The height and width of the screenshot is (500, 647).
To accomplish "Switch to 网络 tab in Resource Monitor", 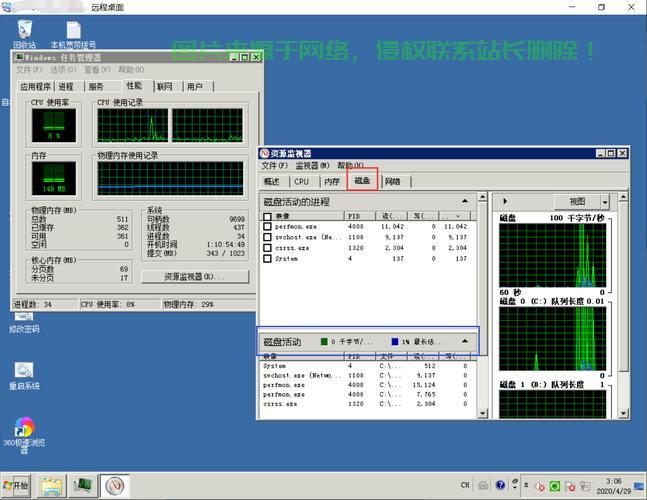I will [x=393, y=182].
